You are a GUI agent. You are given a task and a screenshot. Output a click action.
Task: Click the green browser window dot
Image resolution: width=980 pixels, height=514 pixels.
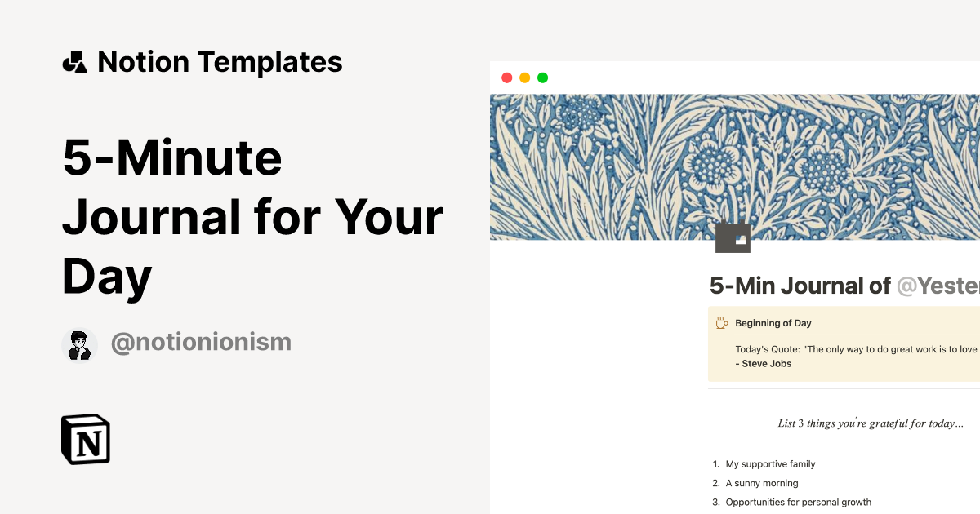542,78
